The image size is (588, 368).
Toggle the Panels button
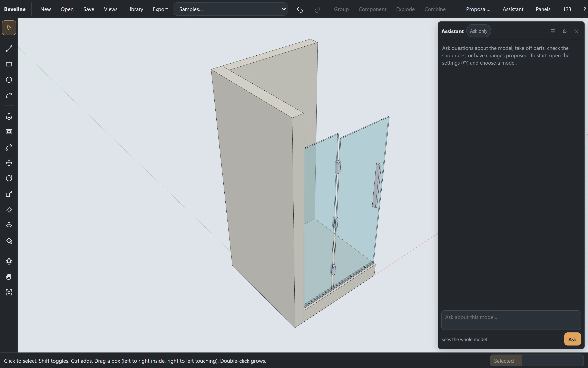click(543, 9)
